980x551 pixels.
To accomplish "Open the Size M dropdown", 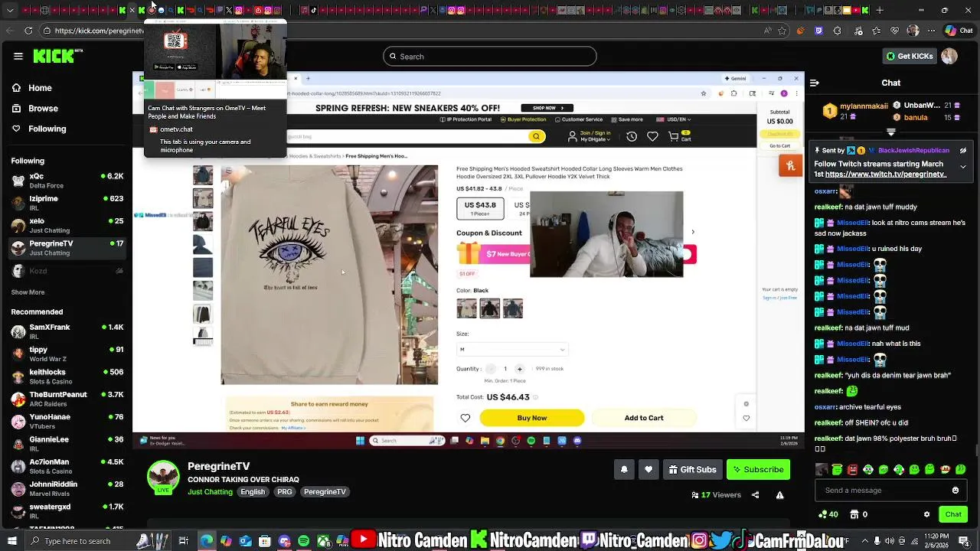I will (x=512, y=349).
